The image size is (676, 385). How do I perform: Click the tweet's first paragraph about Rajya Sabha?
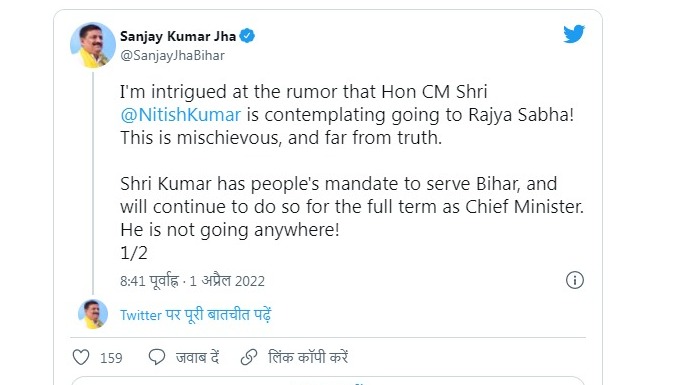pyautogui.click(x=347, y=115)
